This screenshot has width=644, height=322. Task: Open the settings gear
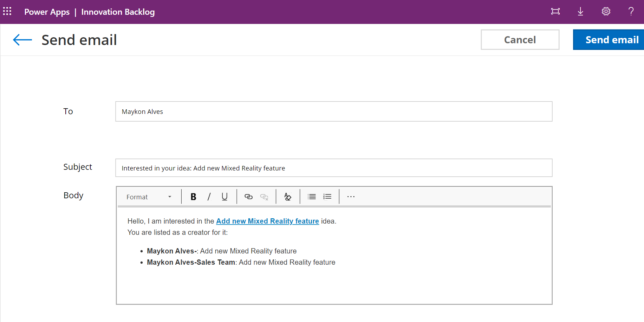click(x=606, y=11)
